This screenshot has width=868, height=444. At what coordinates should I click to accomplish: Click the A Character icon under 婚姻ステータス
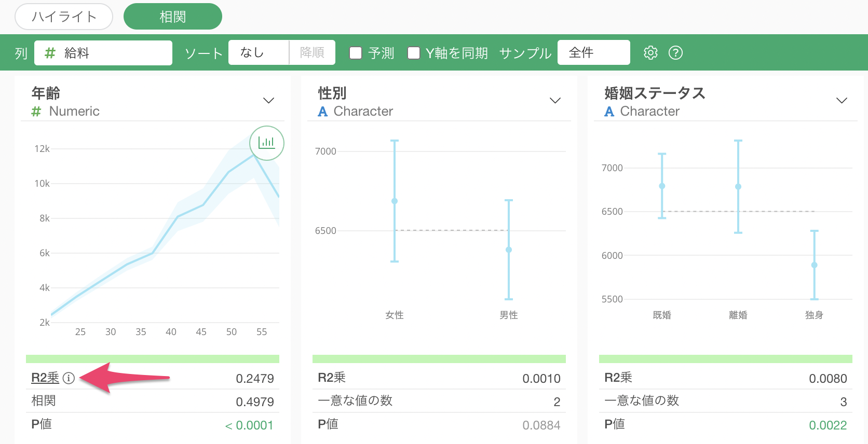609,112
